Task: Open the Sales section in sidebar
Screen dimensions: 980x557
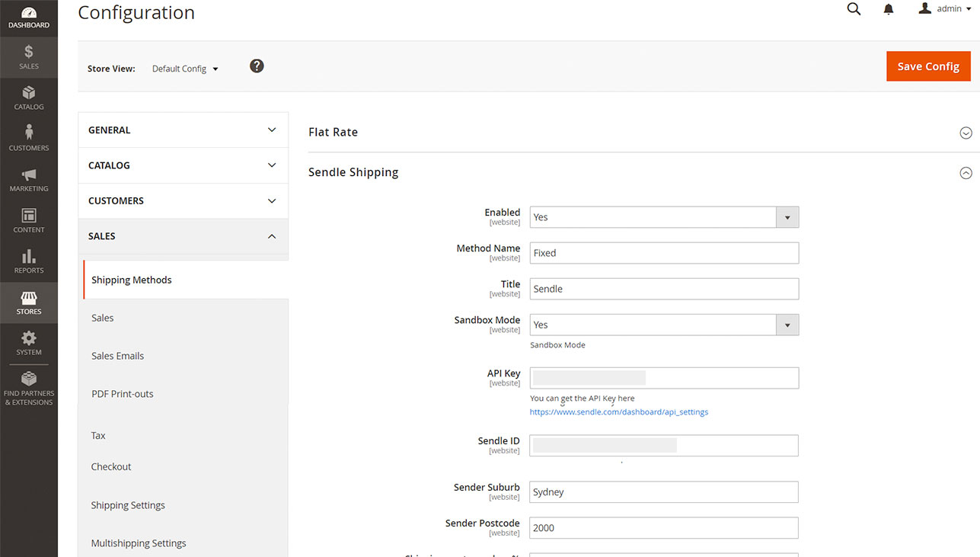Action: [x=29, y=57]
